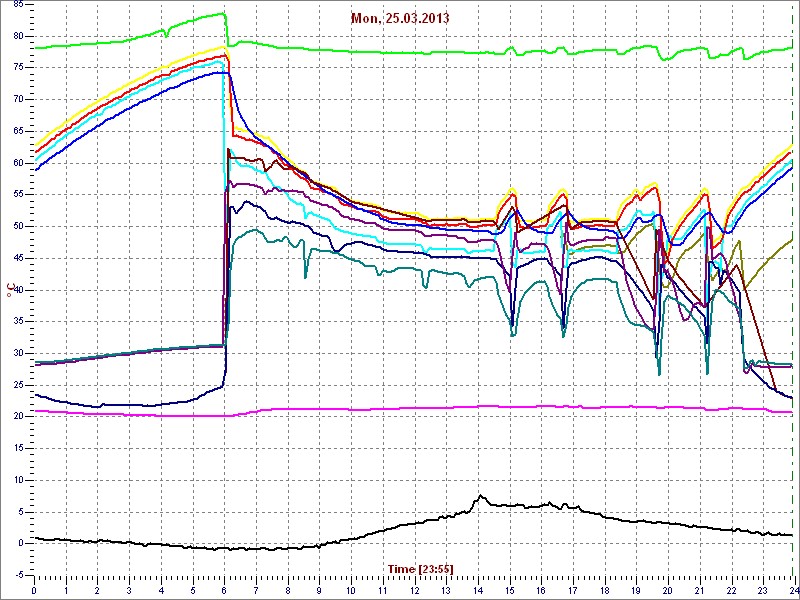Click hour 18 on the time axis

tap(605, 590)
